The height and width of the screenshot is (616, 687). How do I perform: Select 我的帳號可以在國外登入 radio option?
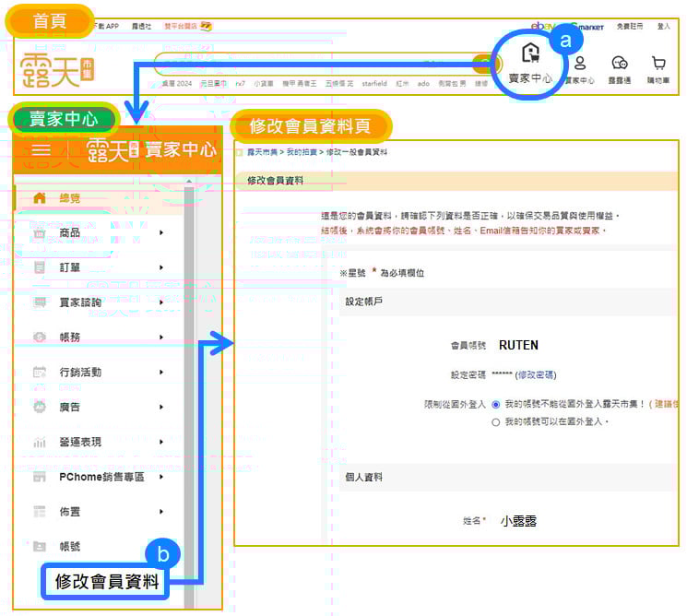(x=496, y=421)
